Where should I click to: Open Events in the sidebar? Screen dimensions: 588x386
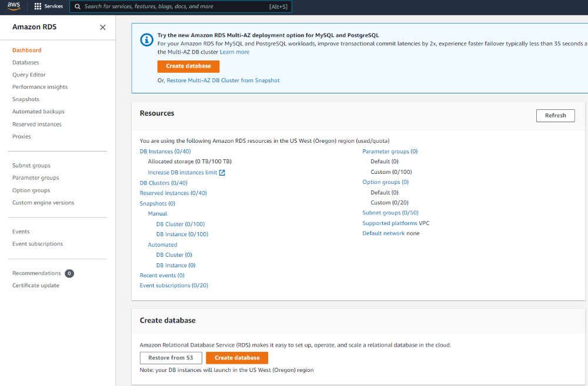tap(21, 232)
